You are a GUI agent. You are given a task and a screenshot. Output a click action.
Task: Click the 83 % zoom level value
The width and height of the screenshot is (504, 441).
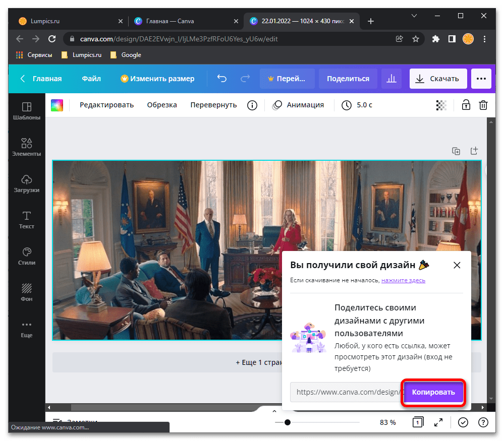(387, 422)
